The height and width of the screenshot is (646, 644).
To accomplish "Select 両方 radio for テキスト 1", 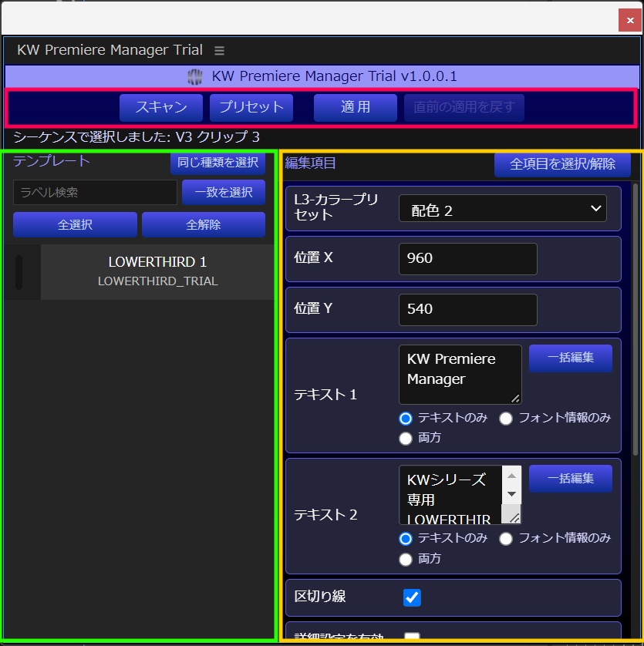I will pos(406,439).
